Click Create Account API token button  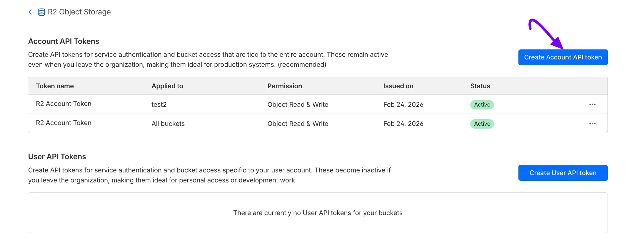563,57
